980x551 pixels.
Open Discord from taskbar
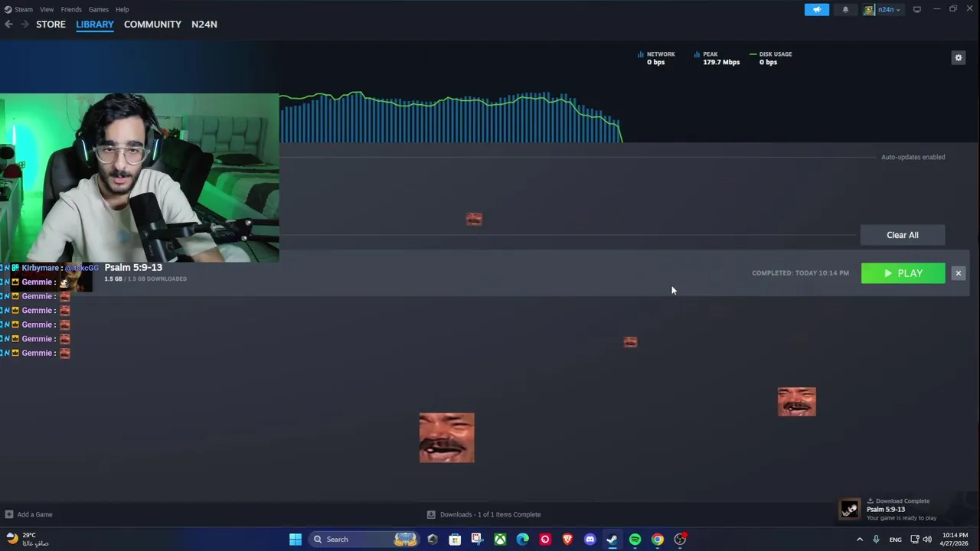590,540
